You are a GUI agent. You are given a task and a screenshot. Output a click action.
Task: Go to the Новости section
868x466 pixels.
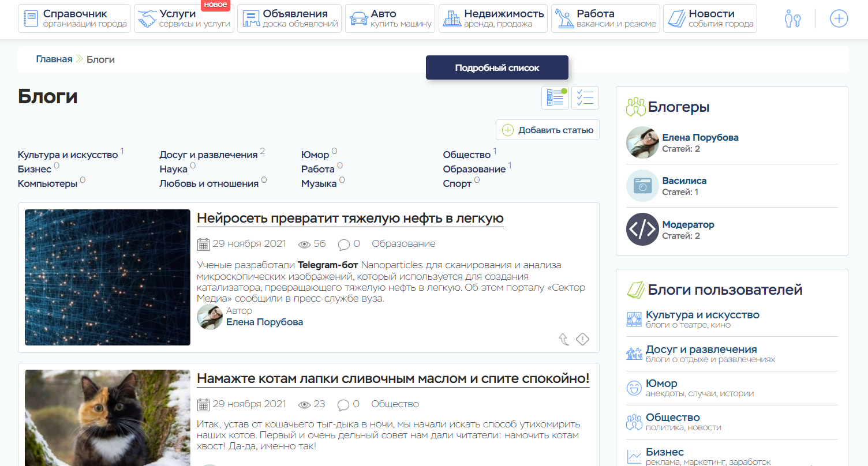(x=710, y=18)
